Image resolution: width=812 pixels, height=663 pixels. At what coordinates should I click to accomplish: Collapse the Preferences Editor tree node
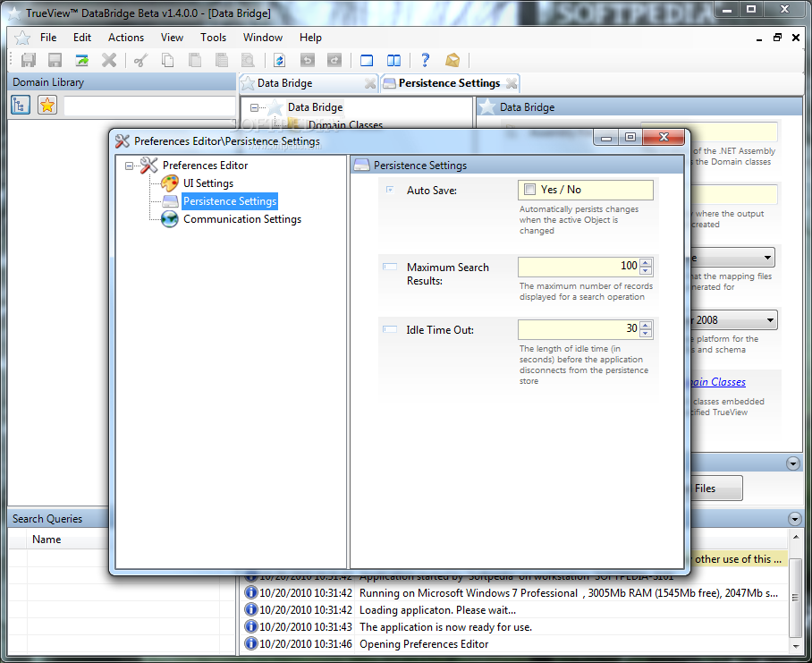(x=129, y=166)
